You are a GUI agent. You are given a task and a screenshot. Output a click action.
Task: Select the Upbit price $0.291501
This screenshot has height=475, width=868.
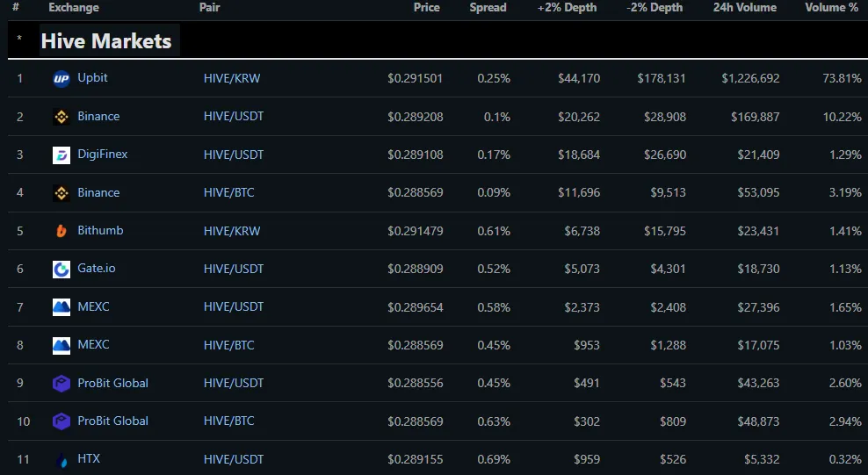click(416, 78)
